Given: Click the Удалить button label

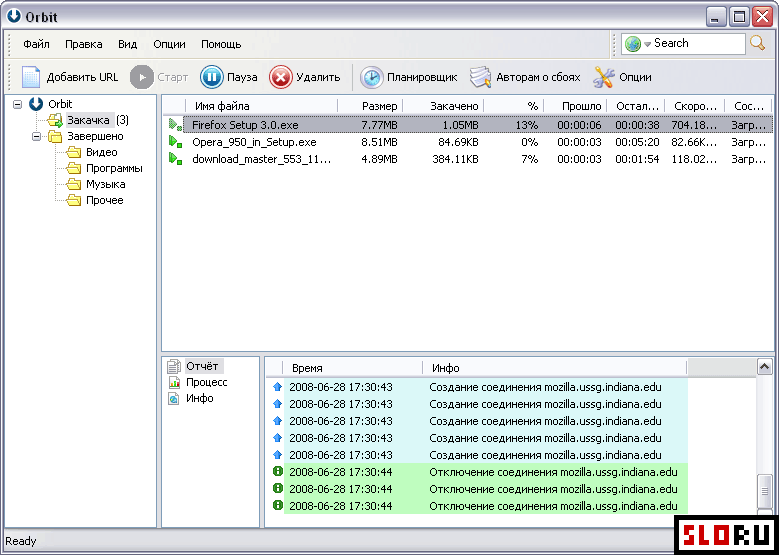Looking at the screenshot, I should click(x=318, y=78).
